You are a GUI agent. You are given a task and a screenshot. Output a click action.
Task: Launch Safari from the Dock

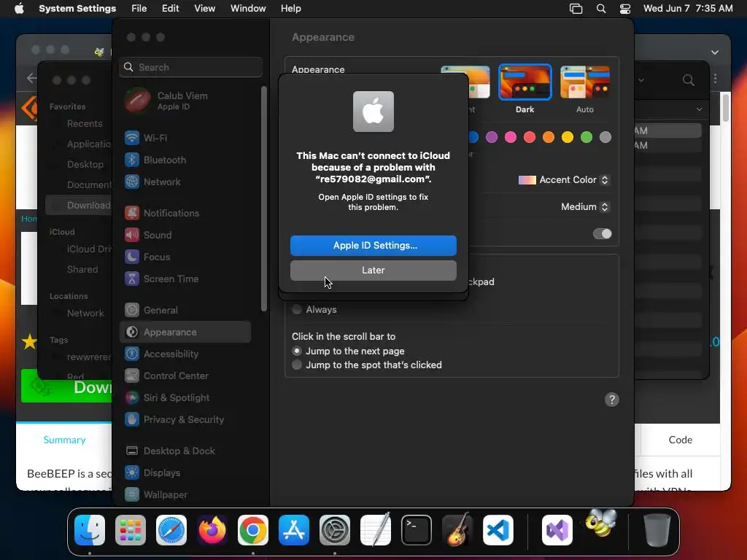coord(171,530)
